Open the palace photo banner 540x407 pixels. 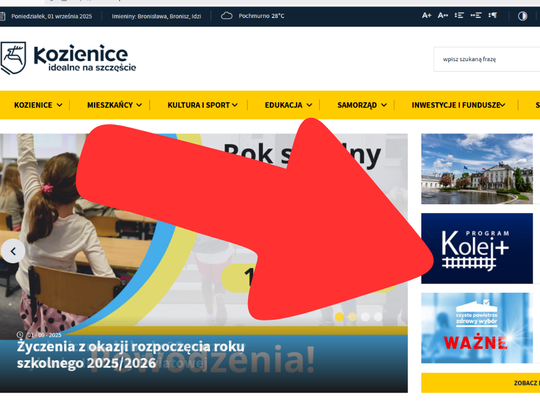click(x=477, y=169)
